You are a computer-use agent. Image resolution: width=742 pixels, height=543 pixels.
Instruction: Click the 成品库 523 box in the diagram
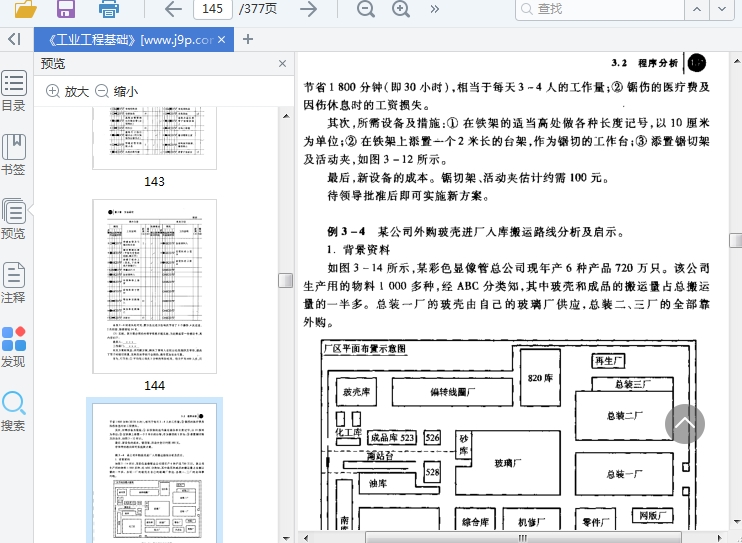392,437
